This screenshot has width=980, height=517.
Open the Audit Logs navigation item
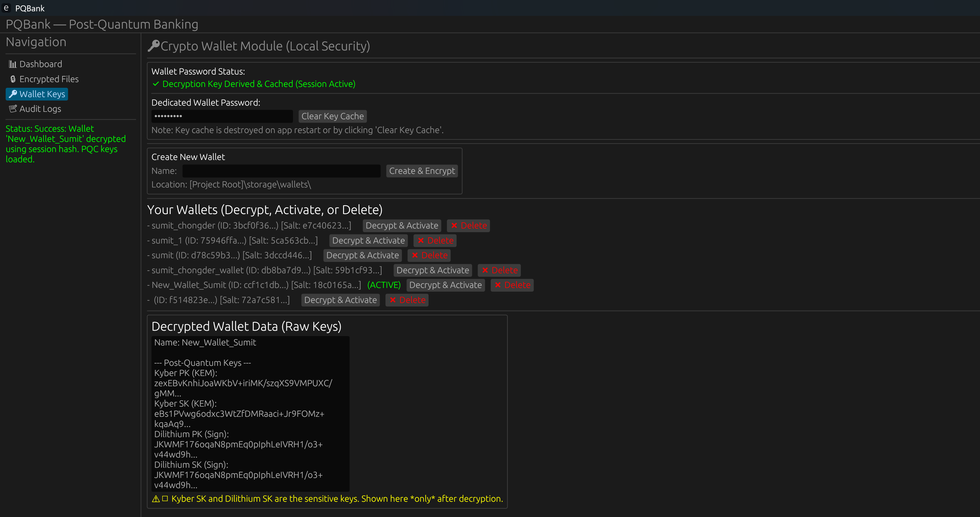point(40,109)
